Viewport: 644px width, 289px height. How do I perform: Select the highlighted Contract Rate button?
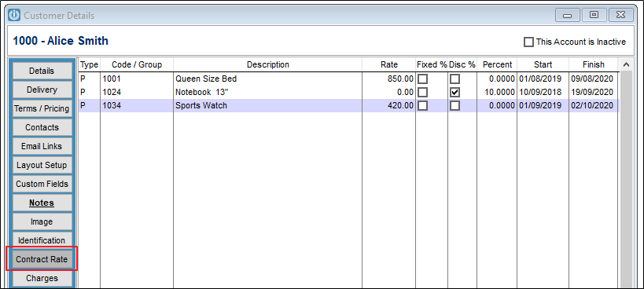[x=42, y=259]
